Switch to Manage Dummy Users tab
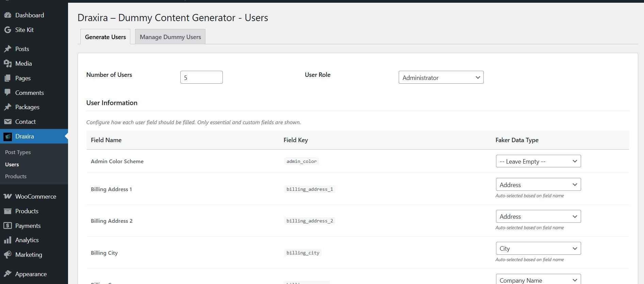Viewport: 644px width, 284px height. pyautogui.click(x=170, y=37)
